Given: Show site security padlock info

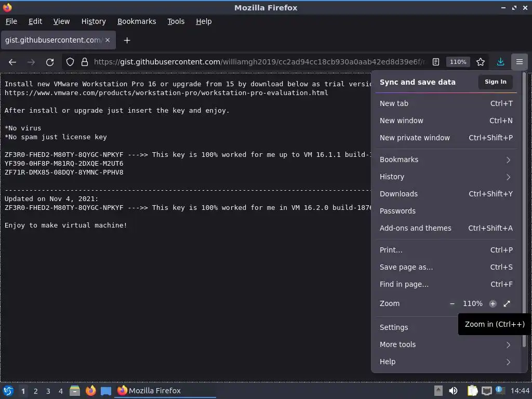Looking at the screenshot, I should point(85,62).
